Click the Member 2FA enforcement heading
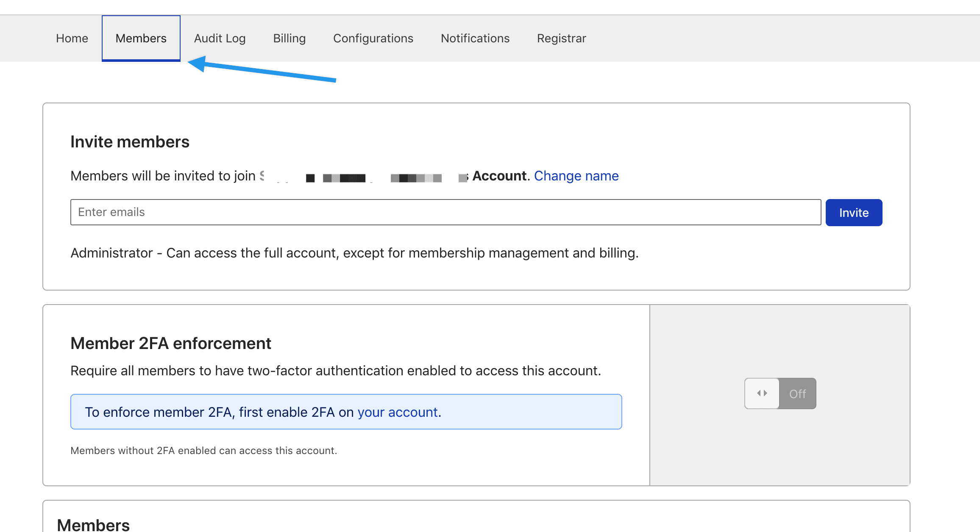 [170, 343]
